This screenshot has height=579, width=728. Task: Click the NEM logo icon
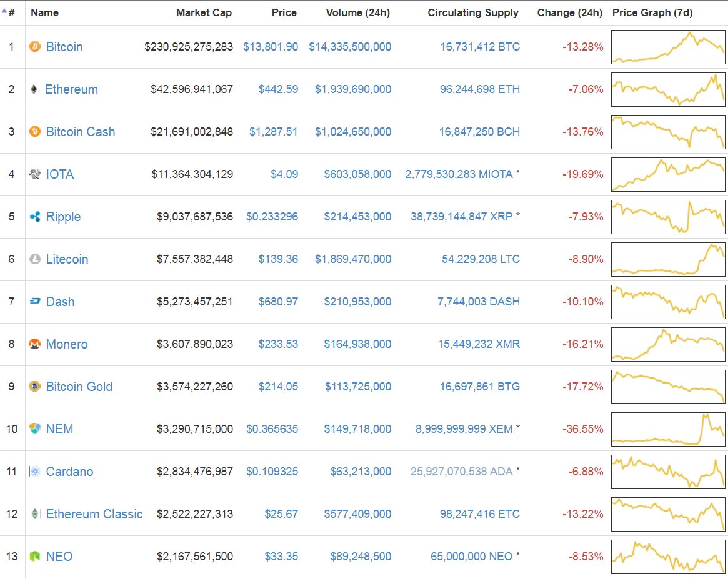click(x=35, y=428)
